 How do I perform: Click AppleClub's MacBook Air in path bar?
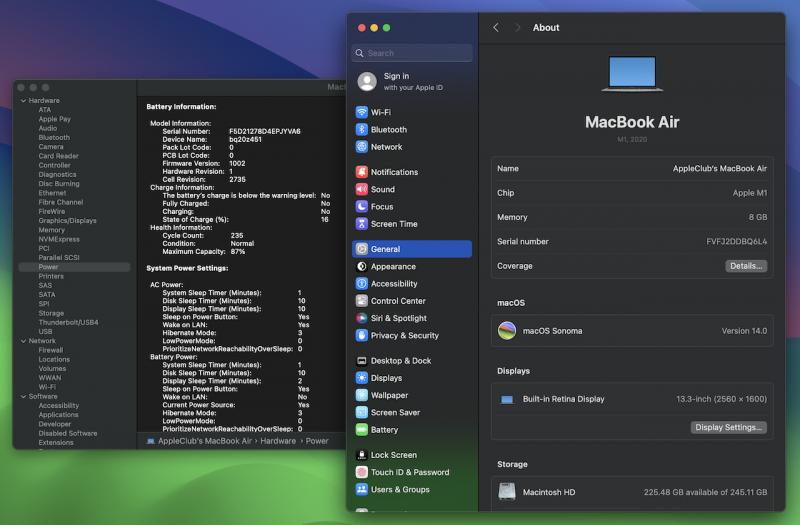tap(205, 441)
